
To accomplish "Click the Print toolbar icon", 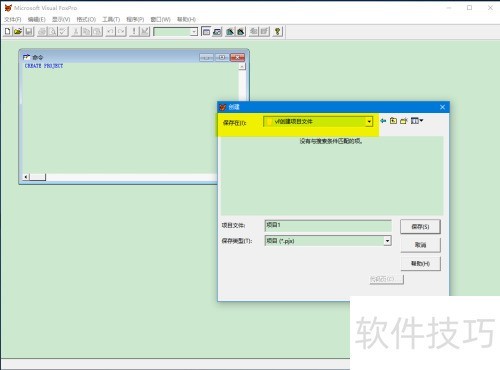I will pyautogui.click(x=42, y=32).
